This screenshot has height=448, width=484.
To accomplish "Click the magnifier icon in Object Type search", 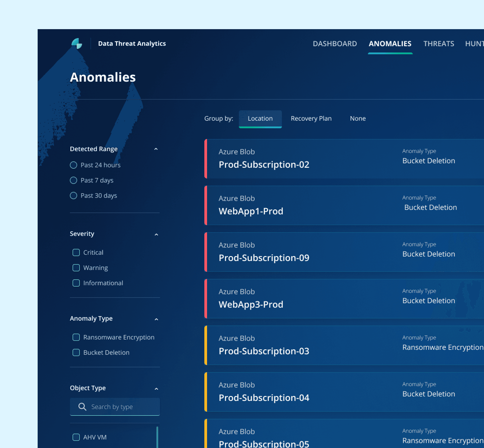I will pos(82,407).
